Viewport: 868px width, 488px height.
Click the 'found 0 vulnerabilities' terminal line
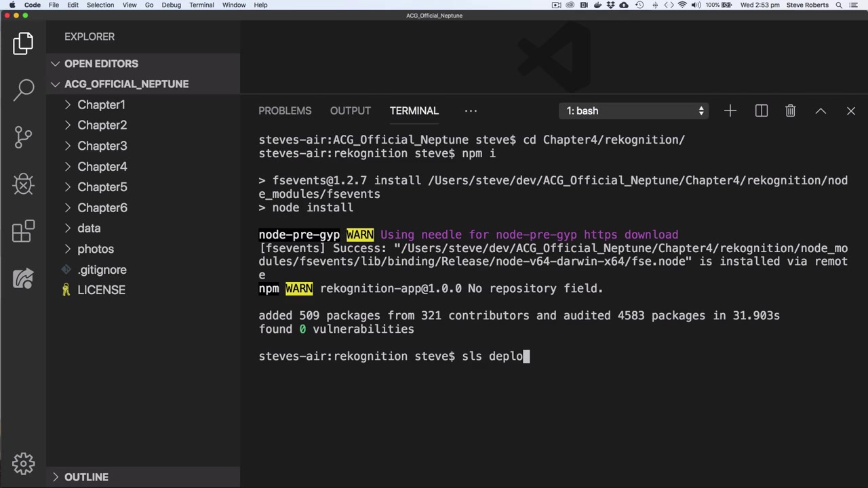click(336, 329)
